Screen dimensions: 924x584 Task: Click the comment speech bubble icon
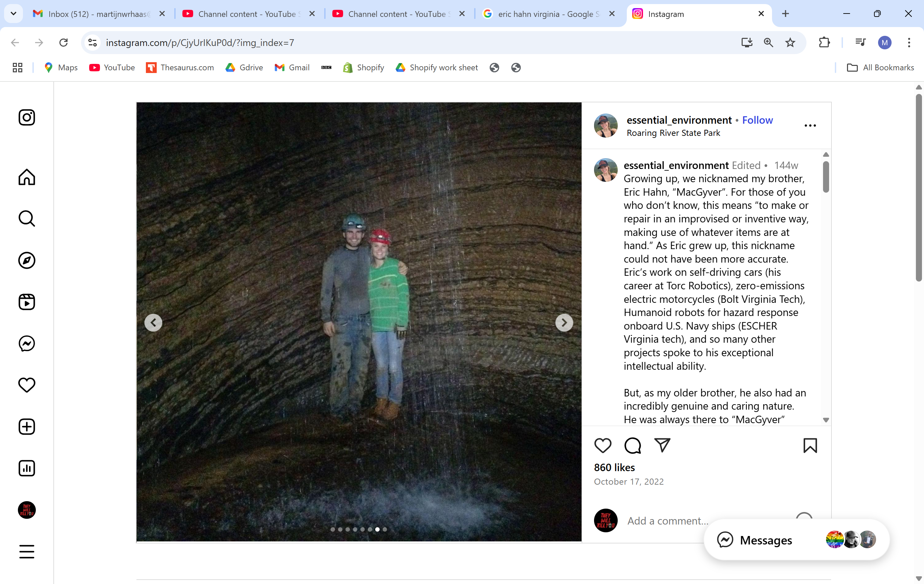[x=632, y=445]
